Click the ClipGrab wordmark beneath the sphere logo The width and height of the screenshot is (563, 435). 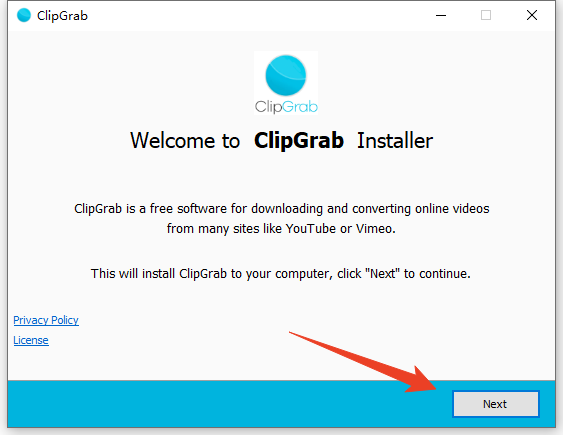click(x=286, y=107)
